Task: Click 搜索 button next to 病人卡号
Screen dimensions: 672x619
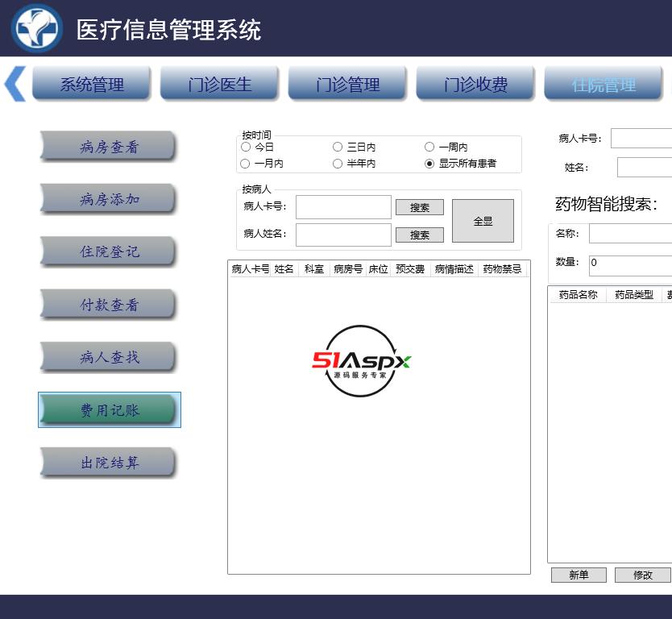Action: pyautogui.click(x=420, y=207)
